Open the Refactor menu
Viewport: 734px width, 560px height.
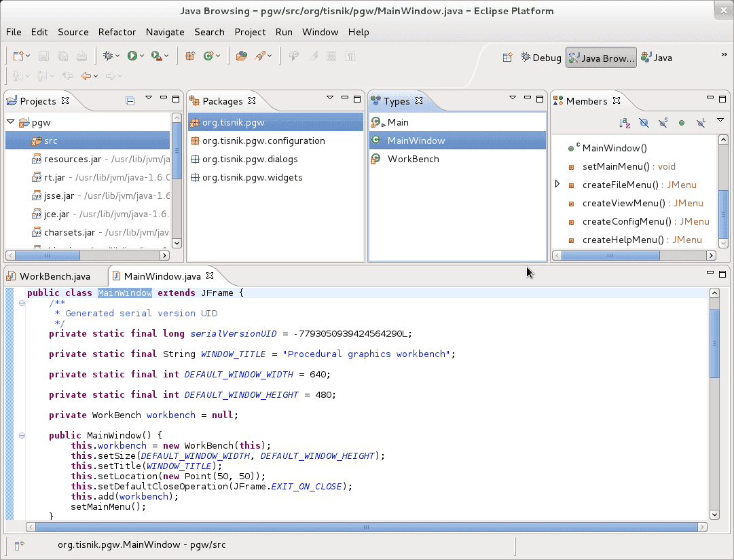point(117,32)
